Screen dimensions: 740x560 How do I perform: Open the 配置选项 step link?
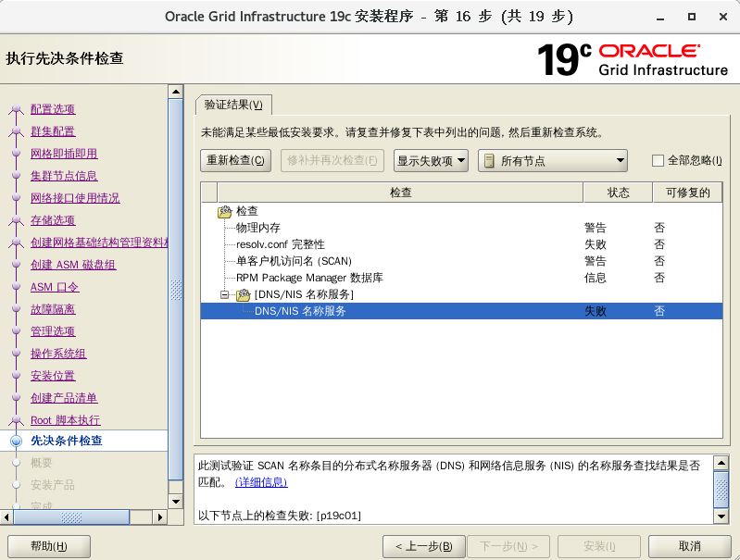coord(53,109)
